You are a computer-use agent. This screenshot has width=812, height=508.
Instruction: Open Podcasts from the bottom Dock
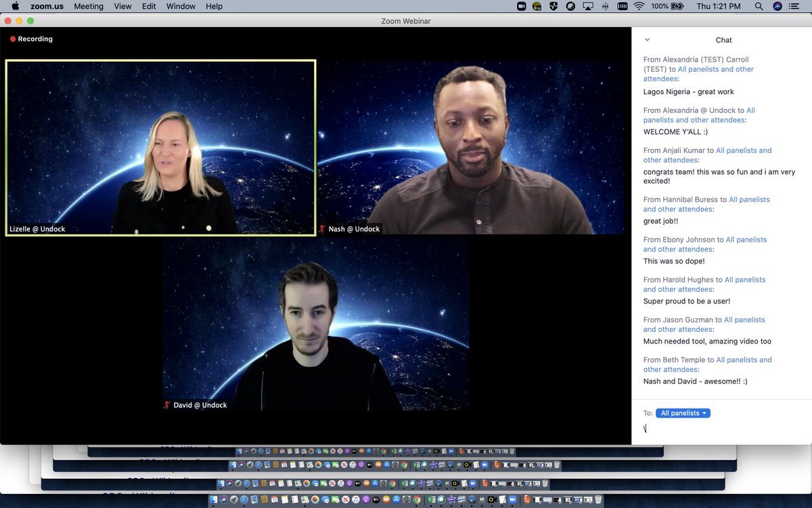pos(365,499)
